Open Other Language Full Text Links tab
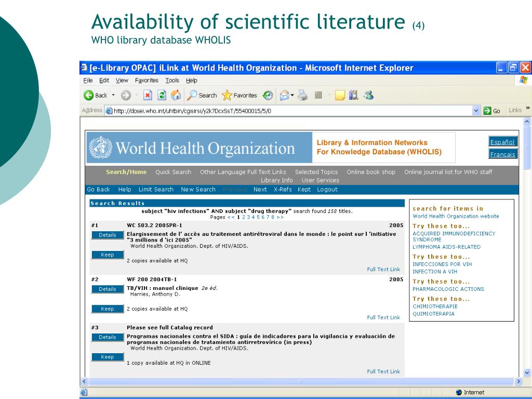532x399 pixels. (x=243, y=172)
